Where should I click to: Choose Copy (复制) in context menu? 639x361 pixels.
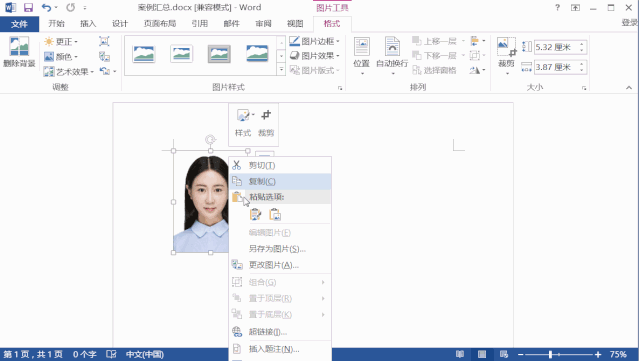pyautogui.click(x=280, y=181)
